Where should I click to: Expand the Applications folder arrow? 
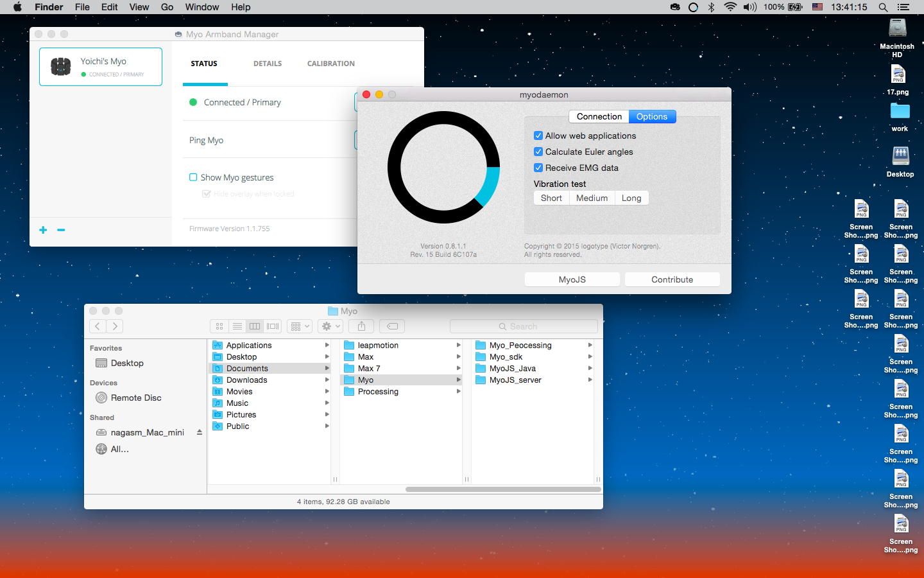pos(327,346)
